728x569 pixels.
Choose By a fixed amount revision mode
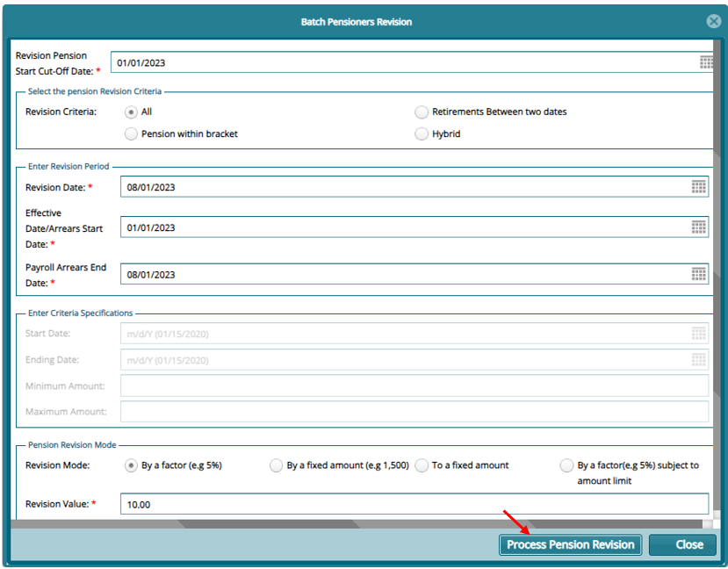277,465
